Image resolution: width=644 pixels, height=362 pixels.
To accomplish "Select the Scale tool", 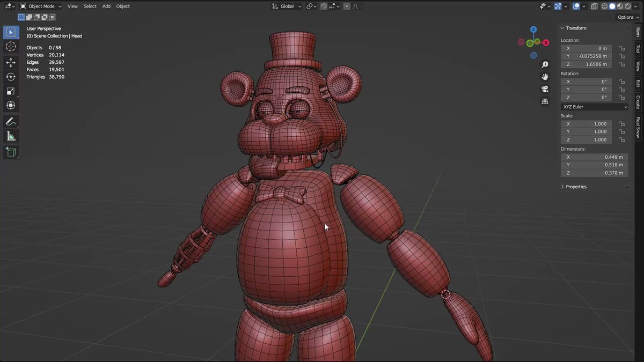I will coord(11,91).
